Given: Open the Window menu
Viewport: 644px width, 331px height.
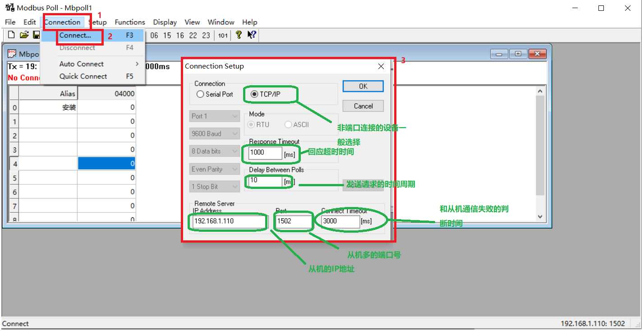Looking at the screenshot, I should (x=221, y=22).
